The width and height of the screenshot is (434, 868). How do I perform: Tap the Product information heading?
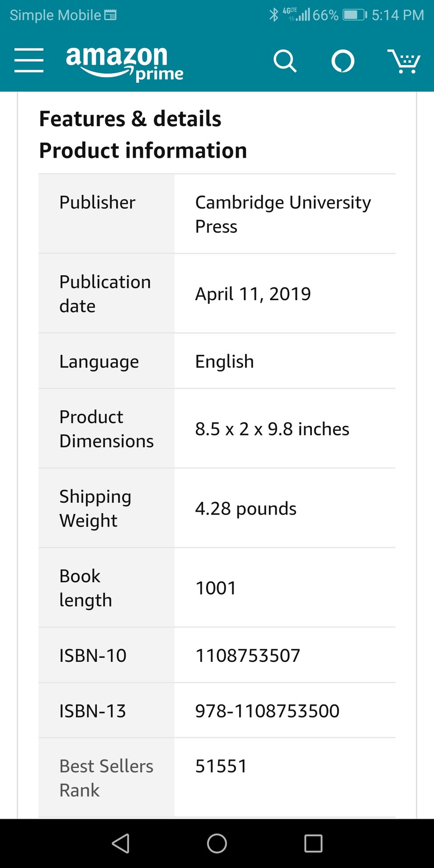(x=143, y=151)
